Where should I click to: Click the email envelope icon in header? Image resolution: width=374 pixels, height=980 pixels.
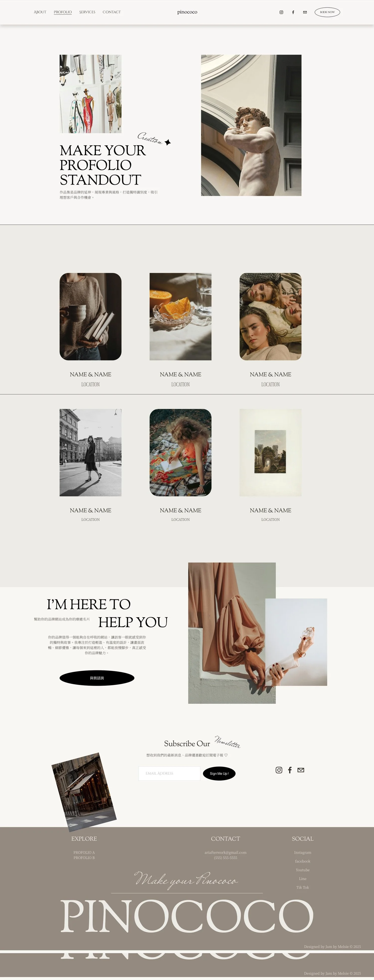305,12
